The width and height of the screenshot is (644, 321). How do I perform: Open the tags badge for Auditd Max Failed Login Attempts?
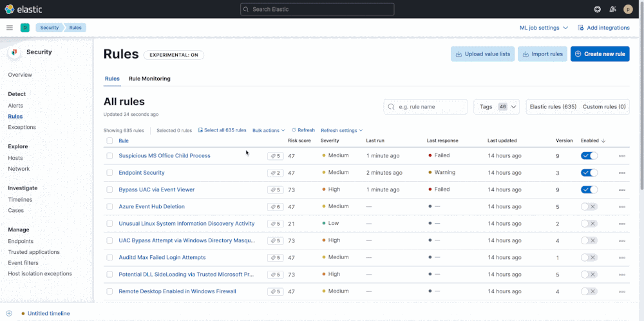(x=275, y=257)
